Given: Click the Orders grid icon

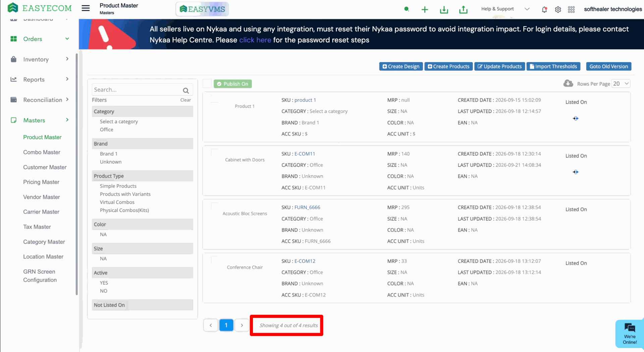Looking at the screenshot, I should click(13, 39).
